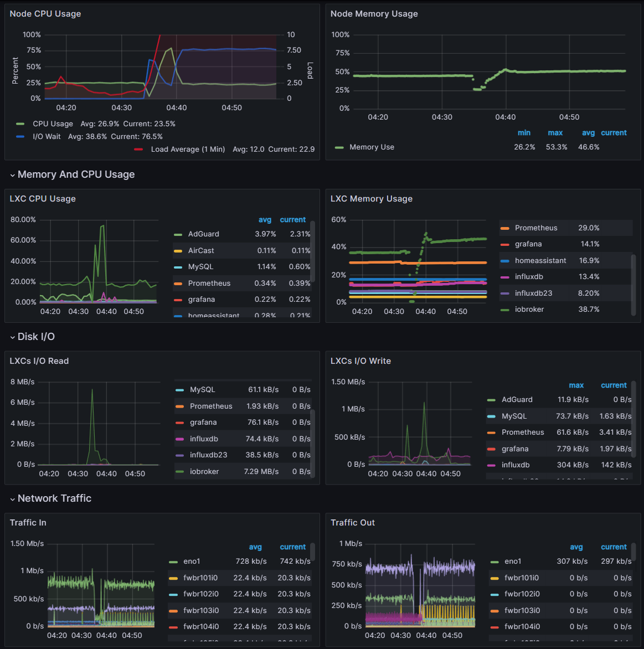Click the 53.3% max memory value

point(557,147)
